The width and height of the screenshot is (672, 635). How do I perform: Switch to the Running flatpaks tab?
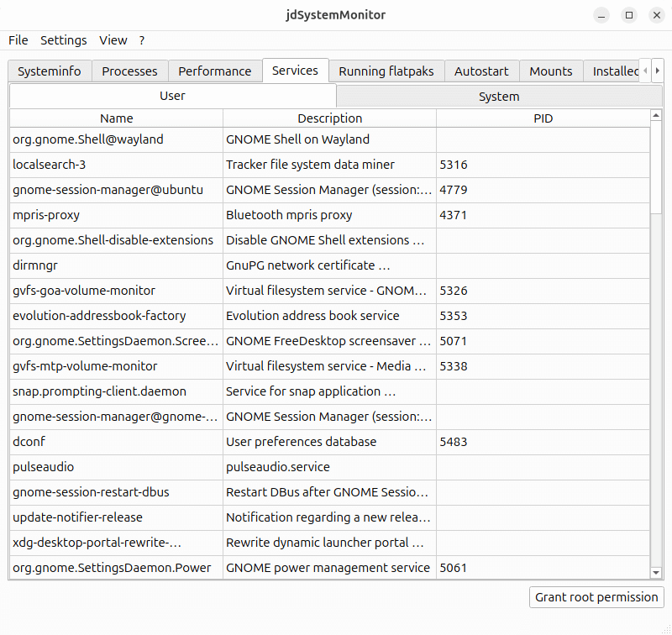pos(386,71)
